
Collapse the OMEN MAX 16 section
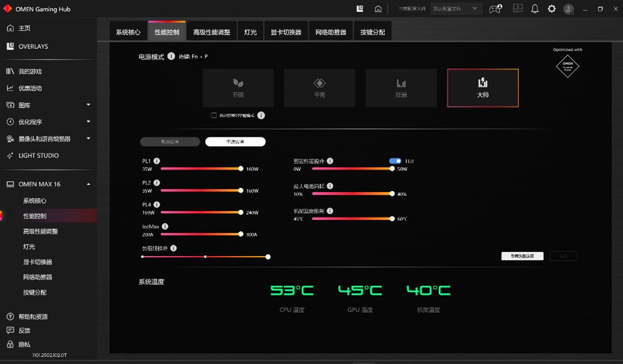click(88, 184)
